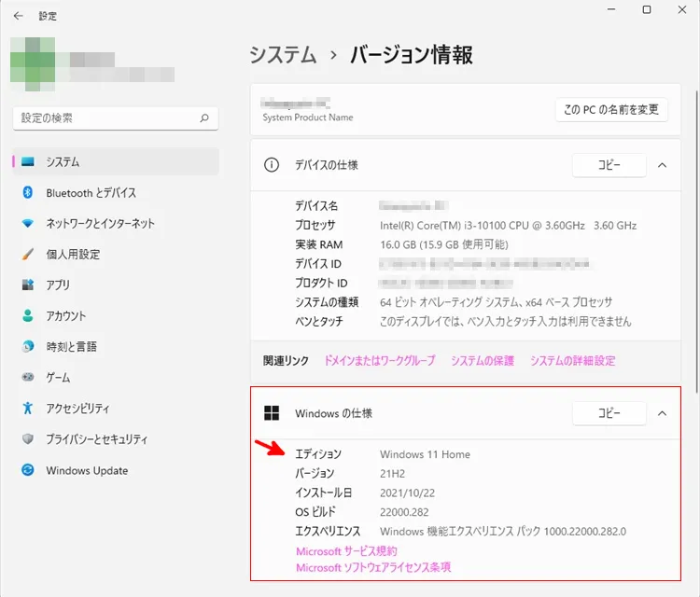Click the vertical scrollbar on the right
700x597 pixels.
[697, 241]
